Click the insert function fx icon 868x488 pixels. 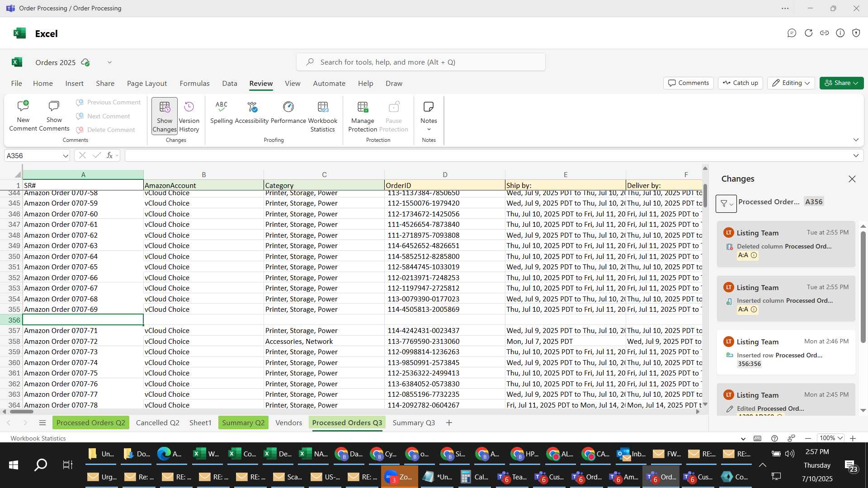(109, 155)
